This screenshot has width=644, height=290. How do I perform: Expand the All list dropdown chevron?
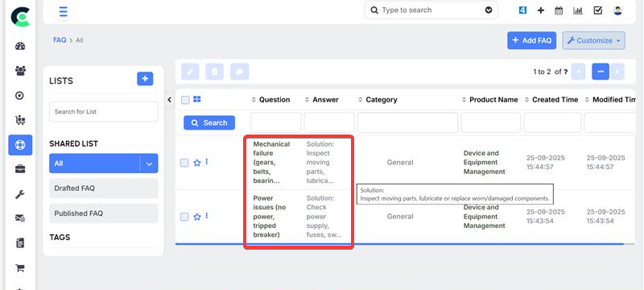coord(149,164)
